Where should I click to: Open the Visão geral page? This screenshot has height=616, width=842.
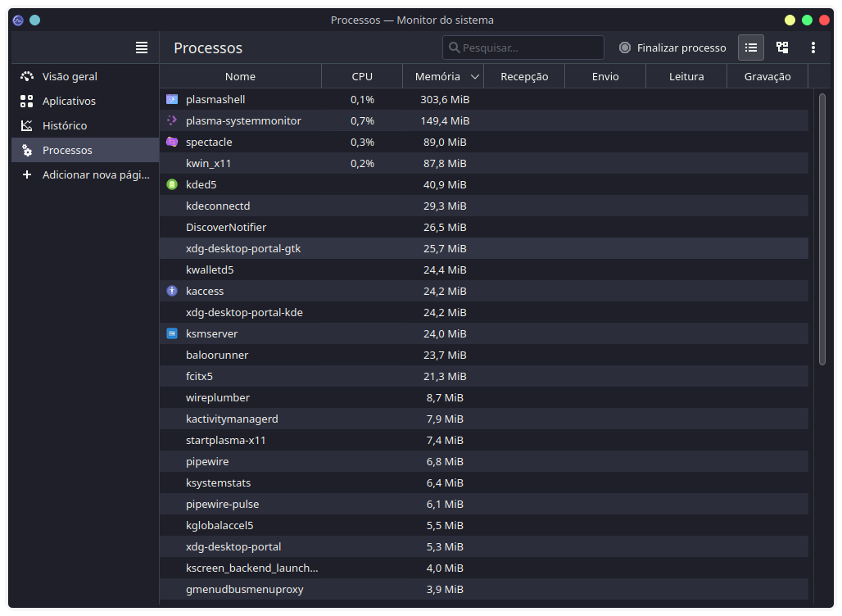[x=85, y=76]
